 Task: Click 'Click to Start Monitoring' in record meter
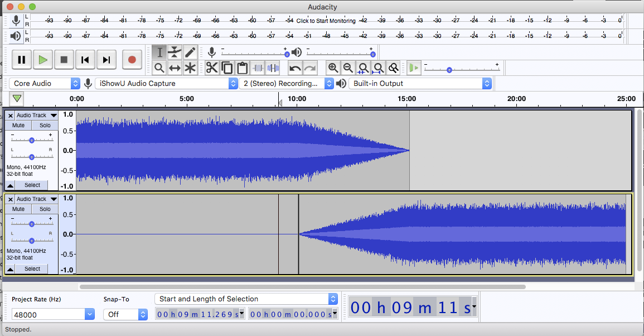click(326, 21)
